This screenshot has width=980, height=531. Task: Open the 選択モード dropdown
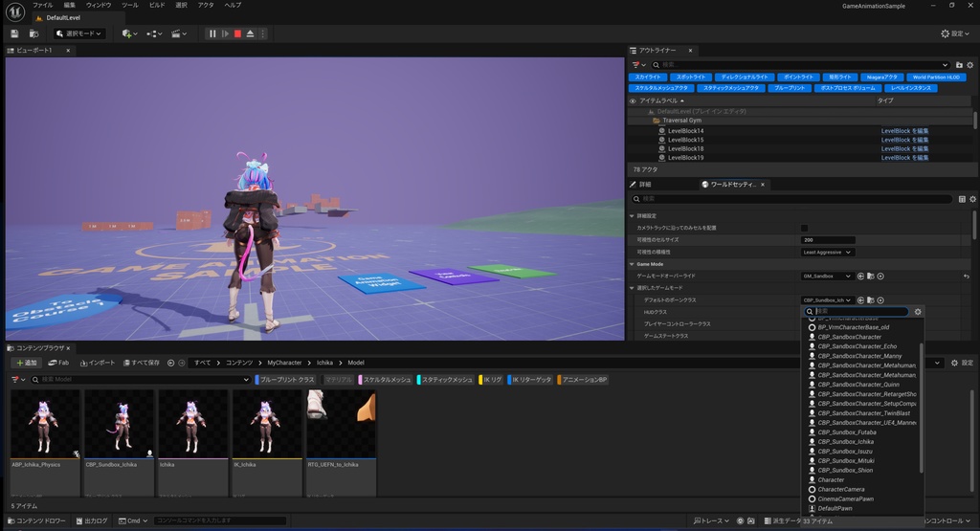click(78, 33)
